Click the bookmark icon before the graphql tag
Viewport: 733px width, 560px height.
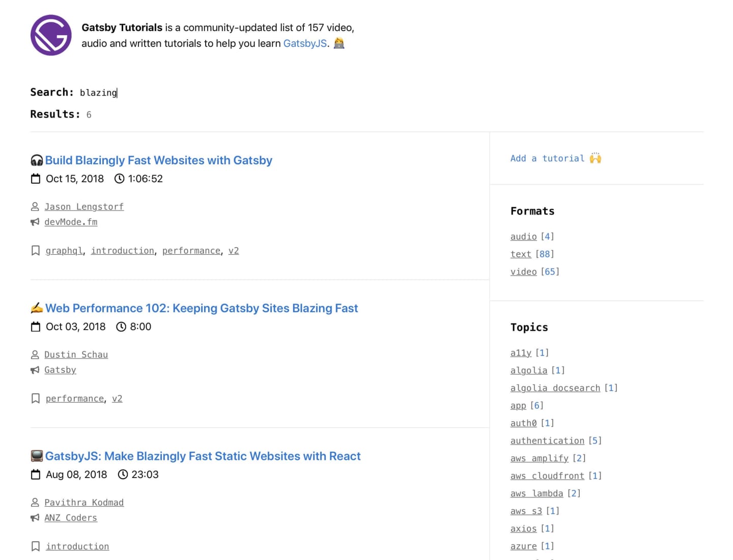tap(36, 251)
